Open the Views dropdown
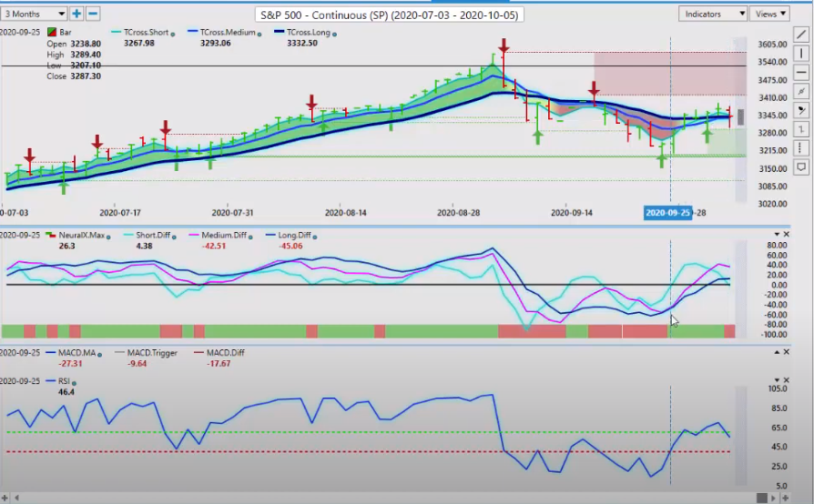This screenshot has height=504, width=814. click(770, 14)
